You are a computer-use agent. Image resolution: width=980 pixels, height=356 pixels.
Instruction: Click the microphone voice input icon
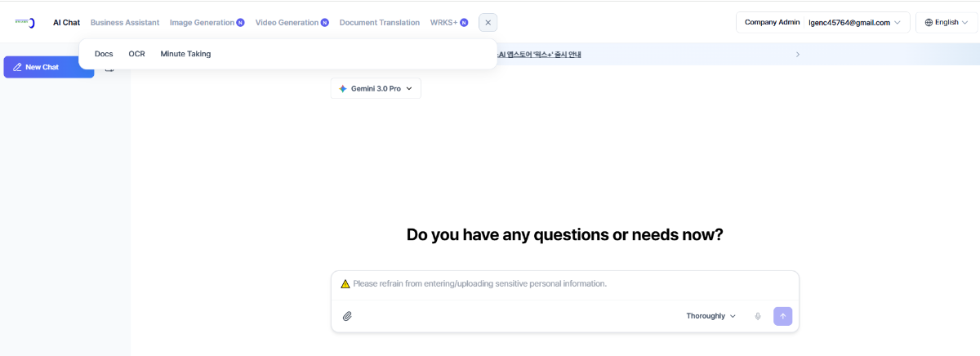click(x=758, y=316)
